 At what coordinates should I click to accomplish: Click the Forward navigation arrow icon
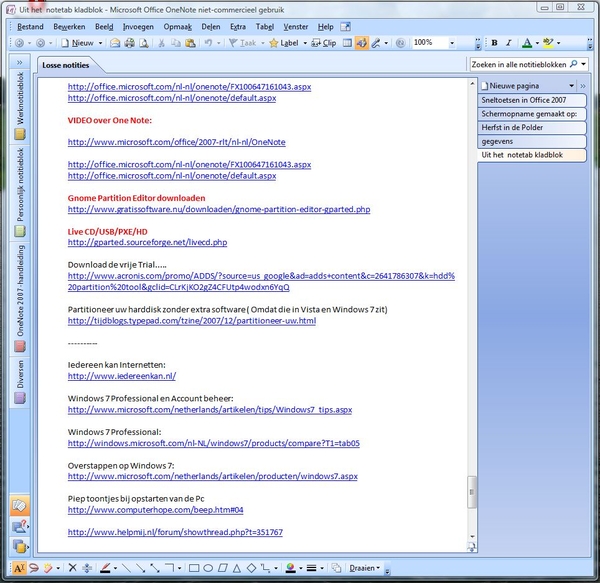(x=40, y=43)
